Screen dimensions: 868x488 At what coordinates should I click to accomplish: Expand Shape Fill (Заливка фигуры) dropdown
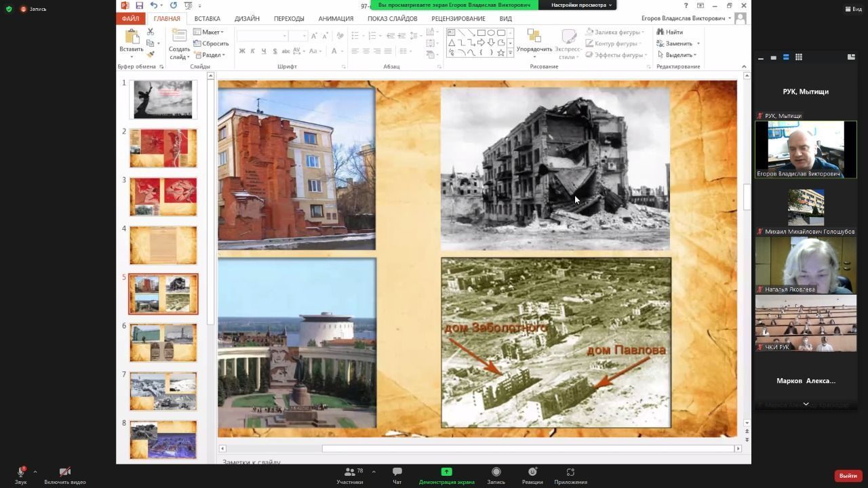[x=616, y=32]
